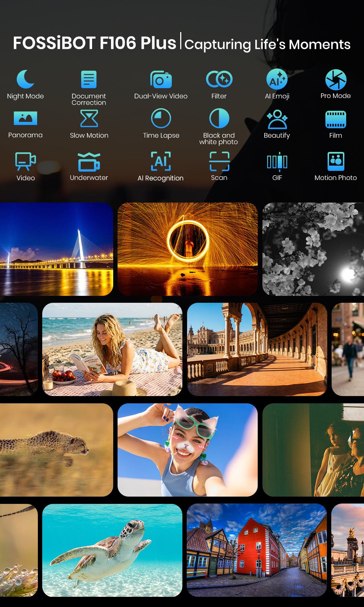Select the Panorama icon
Screen dimensions: 364x607
(25, 118)
